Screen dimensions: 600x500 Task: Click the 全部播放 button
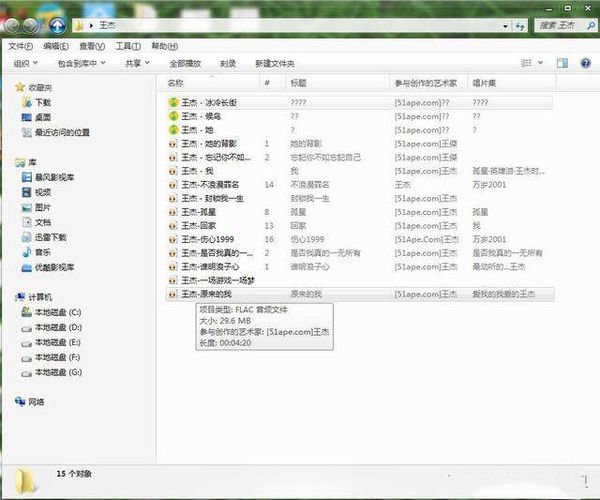(x=185, y=64)
